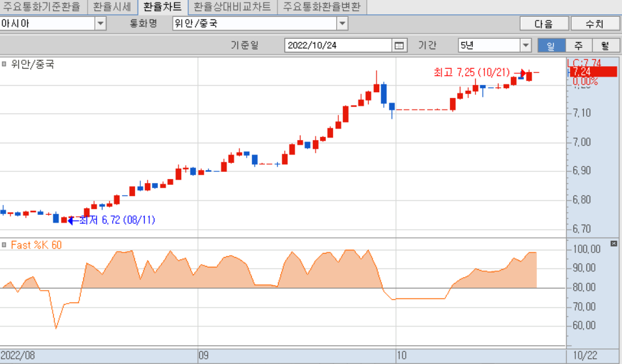Click the 최저 6.72 (08/11) label

click(x=117, y=220)
